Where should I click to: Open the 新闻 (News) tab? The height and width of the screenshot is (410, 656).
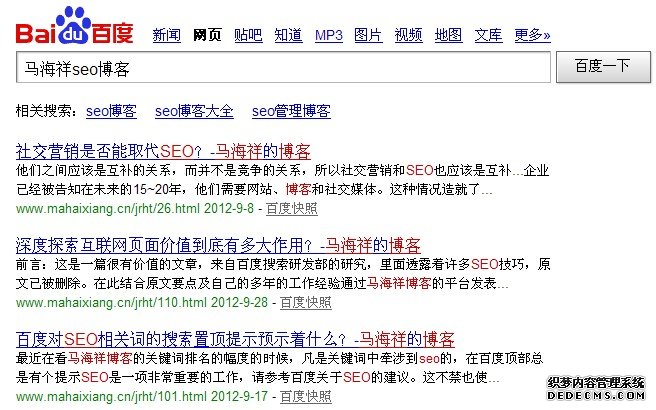tap(166, 36)
